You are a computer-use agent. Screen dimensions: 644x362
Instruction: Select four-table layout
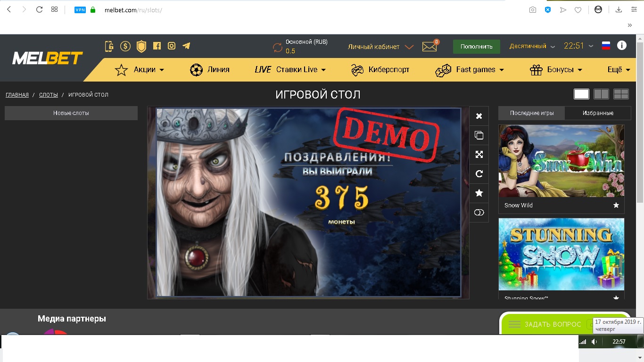621,94
